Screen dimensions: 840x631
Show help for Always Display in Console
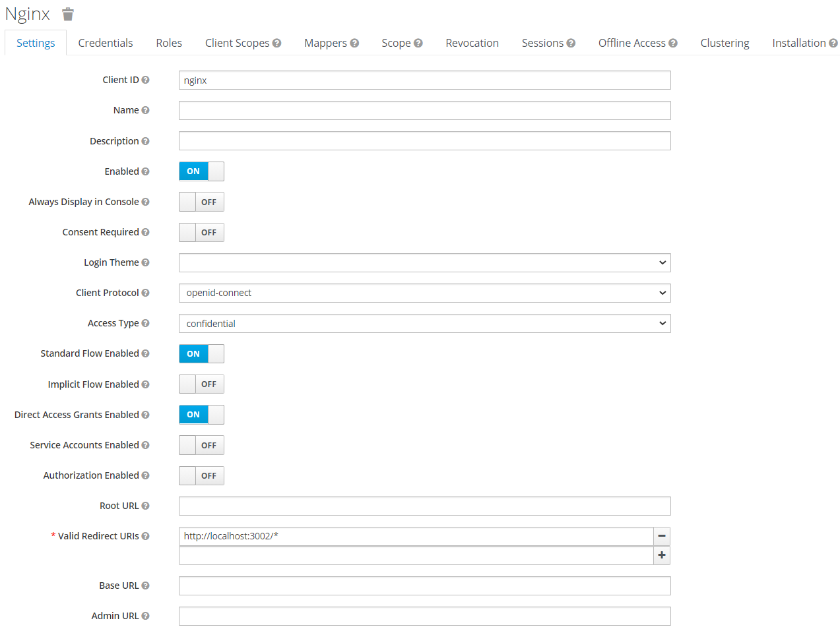click(145, 202)
